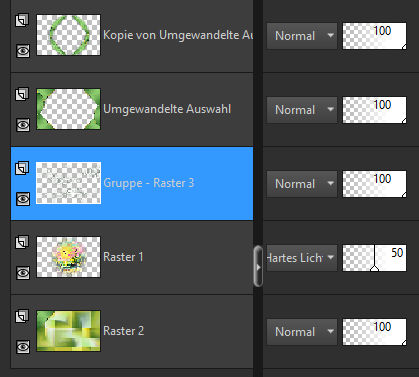Select the Umgewandelte Auswahl layer name
Screen dimensions: 419x377
[167, 109]
